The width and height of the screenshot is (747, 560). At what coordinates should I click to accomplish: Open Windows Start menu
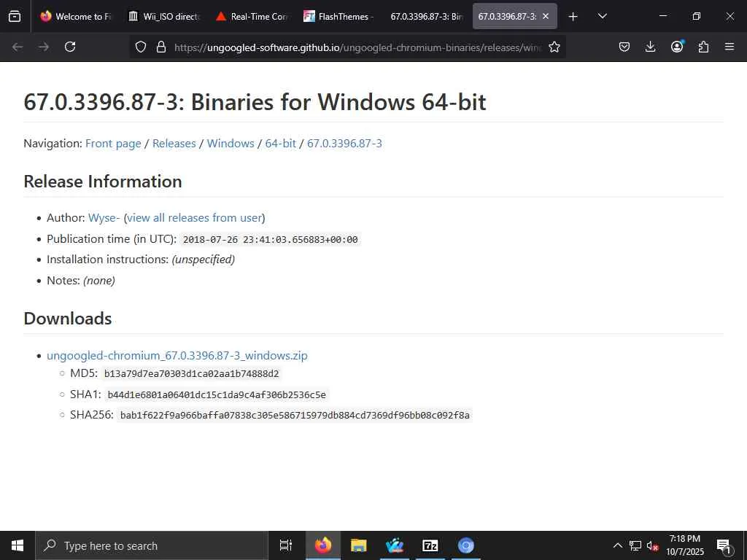[18, 545]
